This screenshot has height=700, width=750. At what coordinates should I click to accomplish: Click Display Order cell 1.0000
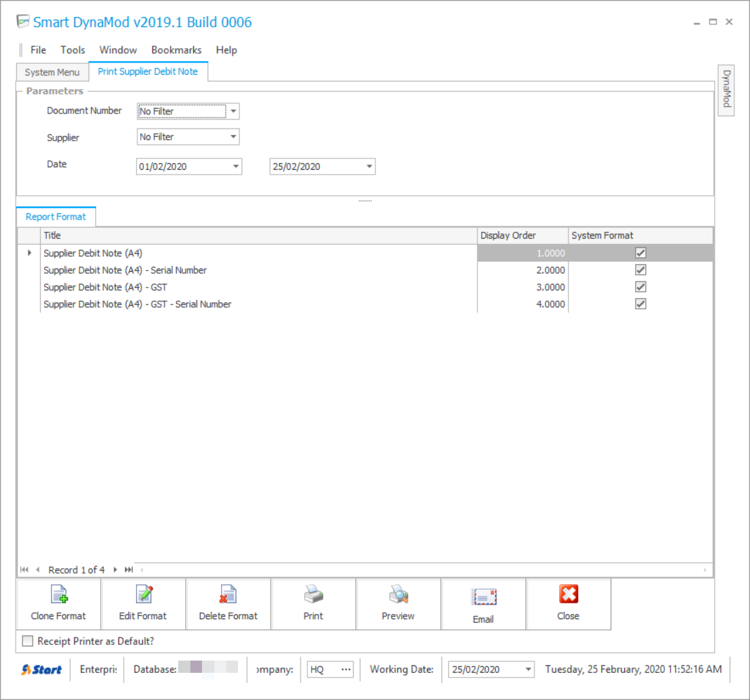click(522, 253)
